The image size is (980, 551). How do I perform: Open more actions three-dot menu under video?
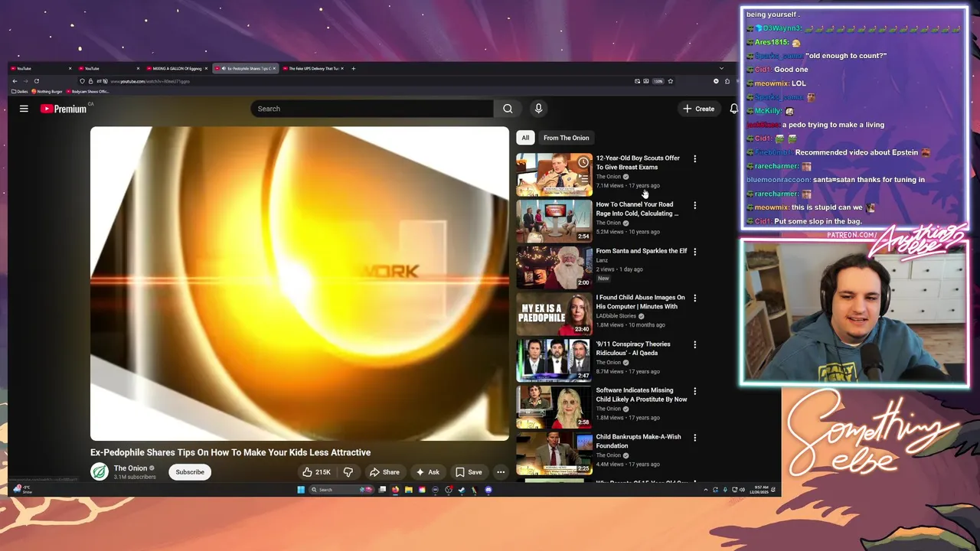(x=501, y=472)
